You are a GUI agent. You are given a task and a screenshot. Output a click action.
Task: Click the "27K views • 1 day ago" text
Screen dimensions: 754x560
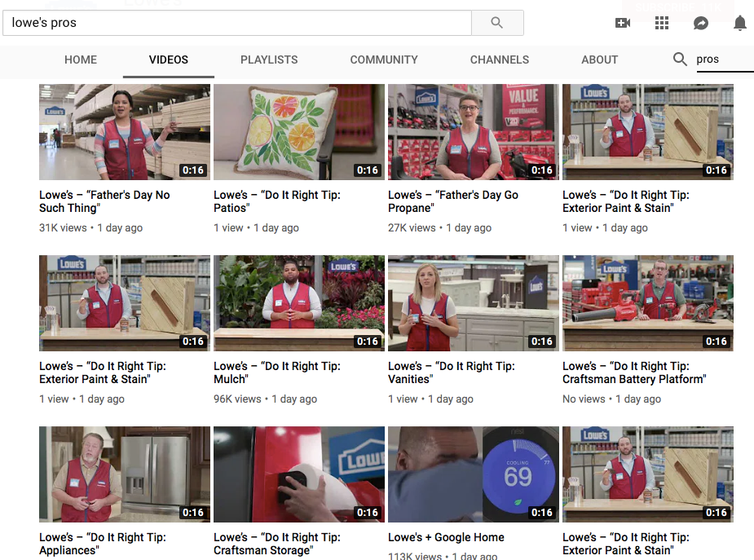tap(439, 228)
